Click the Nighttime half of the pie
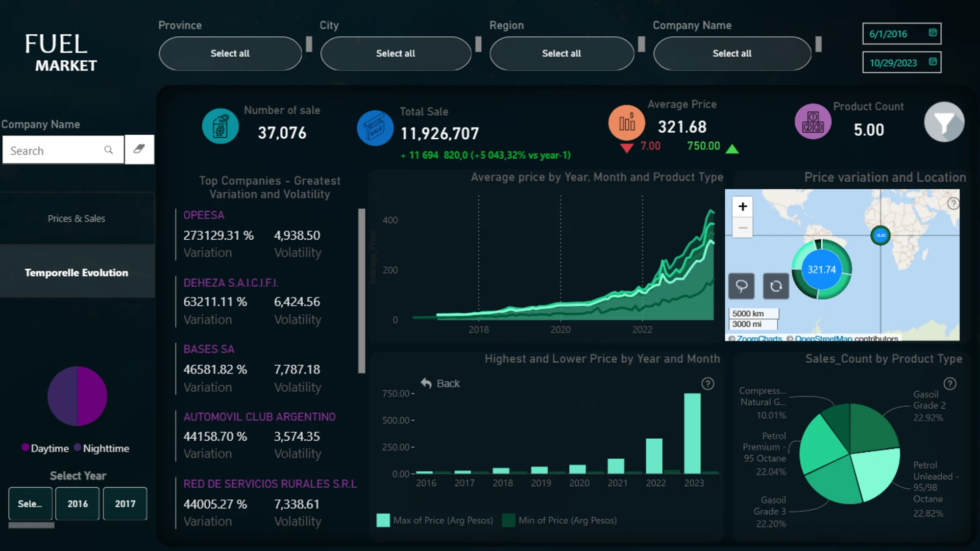The width and height of the screenshot is (980, 551). coord(62,396)
